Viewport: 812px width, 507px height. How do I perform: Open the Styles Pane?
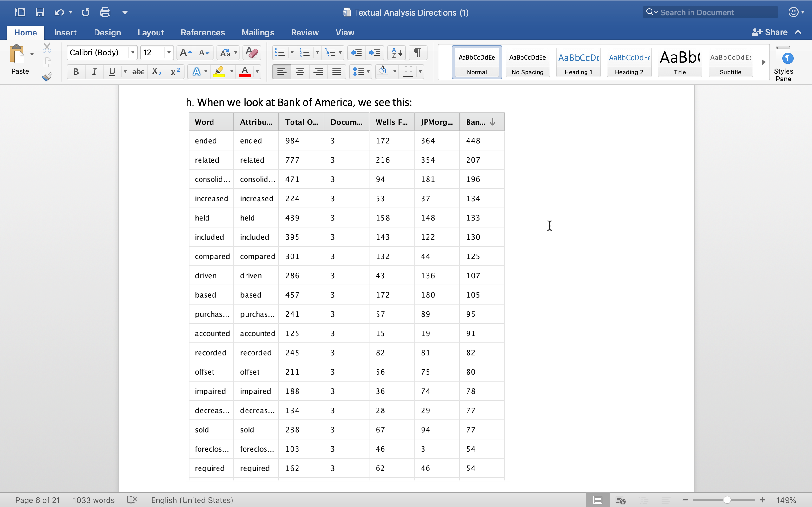click(784, 62)
